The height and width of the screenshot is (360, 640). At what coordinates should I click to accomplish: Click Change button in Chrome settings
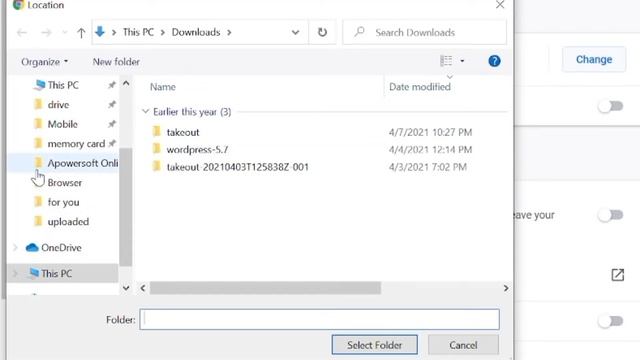pos(594,60)
